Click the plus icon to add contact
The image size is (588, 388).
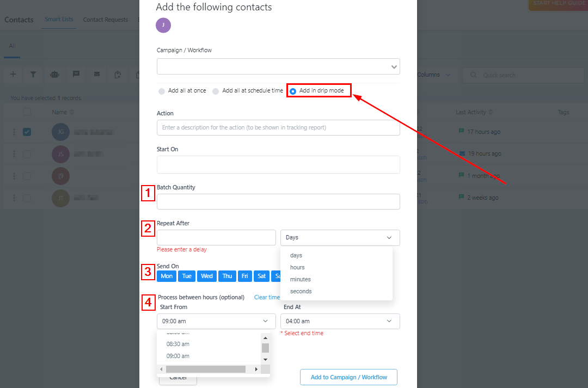[x=13, y=75]
